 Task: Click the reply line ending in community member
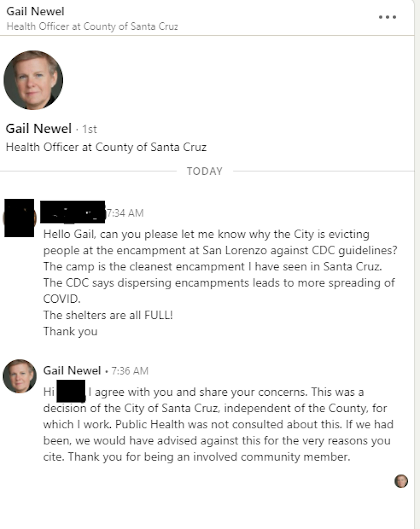[196, 457]
